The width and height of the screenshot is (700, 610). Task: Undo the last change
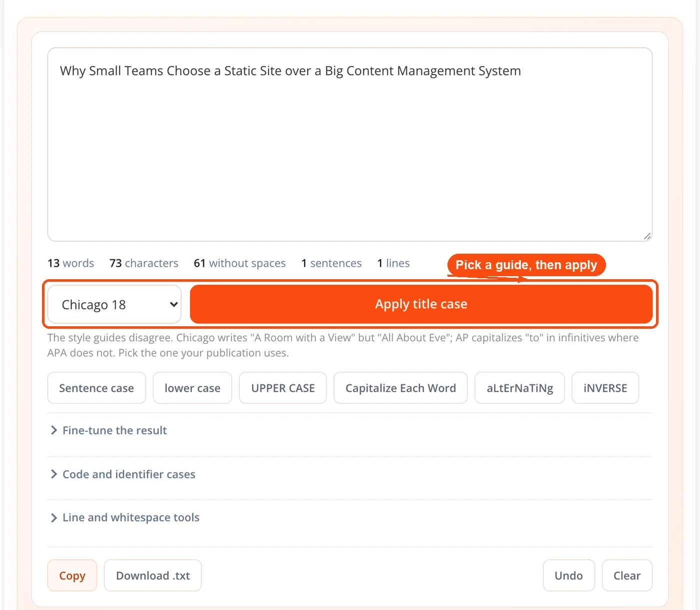569,575
